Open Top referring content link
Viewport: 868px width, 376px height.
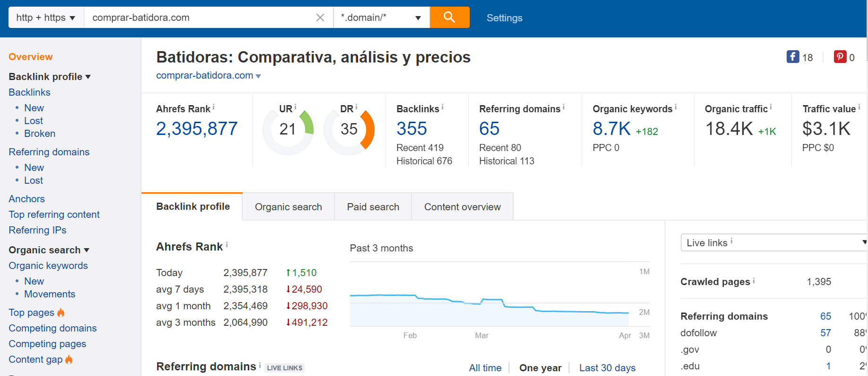pyautogui.click(x=54, y=215)
